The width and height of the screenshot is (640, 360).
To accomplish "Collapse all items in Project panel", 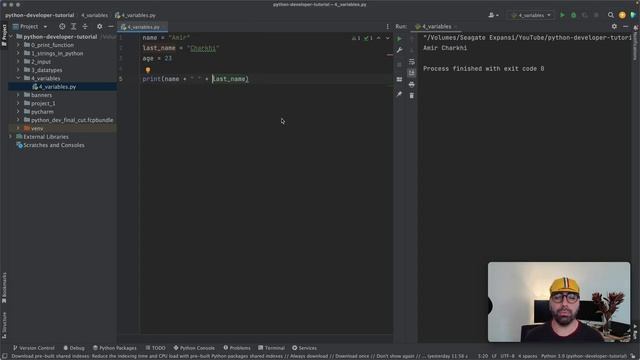I will click(85, 27).
